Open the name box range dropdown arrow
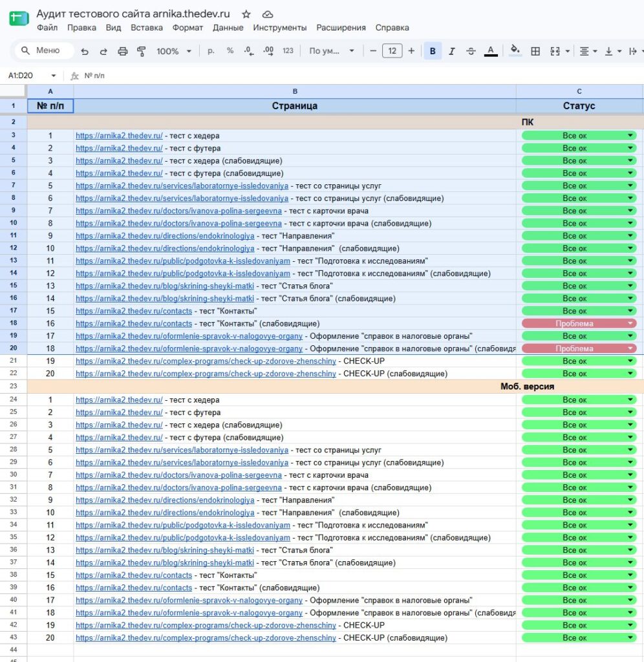 54,76
